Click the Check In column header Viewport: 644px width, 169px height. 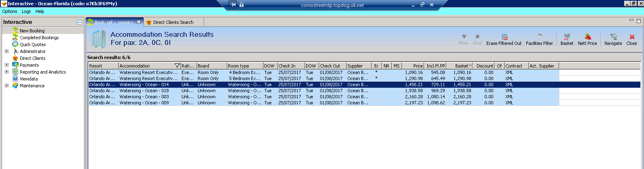291,65
